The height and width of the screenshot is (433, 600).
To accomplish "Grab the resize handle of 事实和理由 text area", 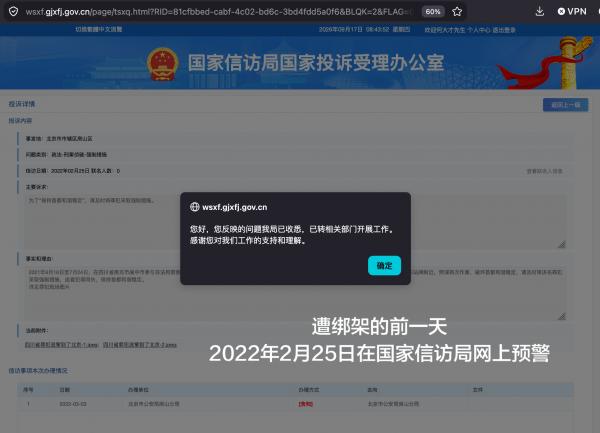I will (561, 316).
